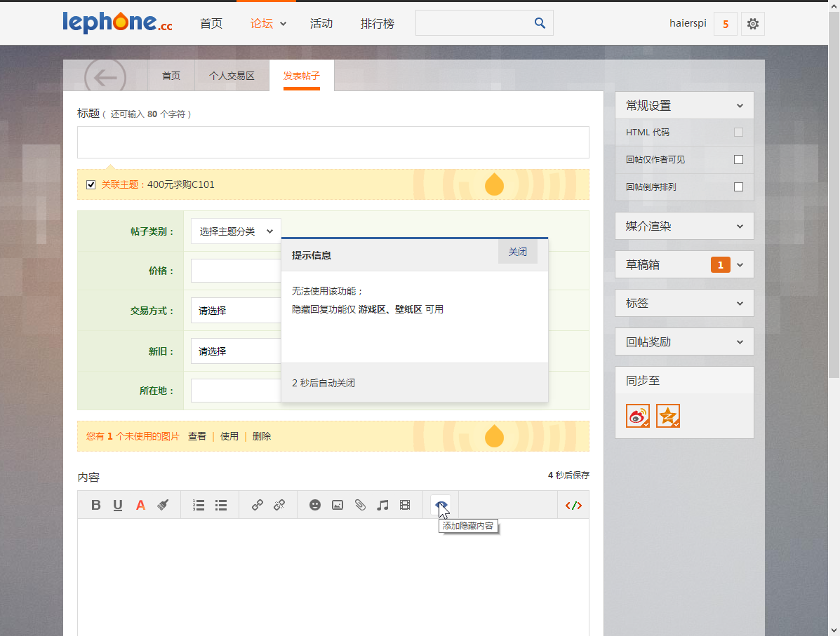Screen dimensions: 840x636
Task: Apply underline formatting in editor
Action: 118,505
